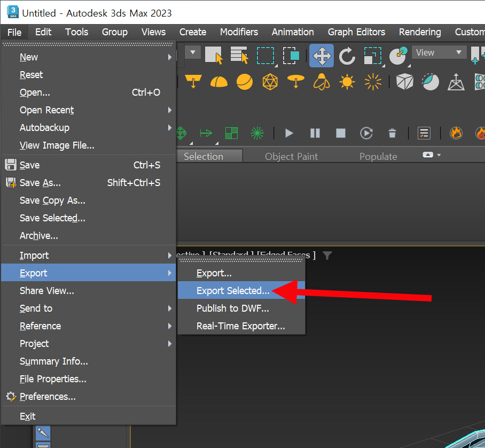Screen dimensions: 485x448
Task: Click the orange sun light icon
Action: click(347, 82)
